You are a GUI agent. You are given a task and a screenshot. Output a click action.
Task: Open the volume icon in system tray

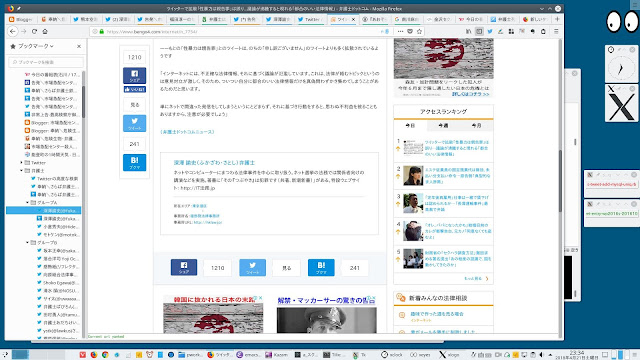click(542, 355)
